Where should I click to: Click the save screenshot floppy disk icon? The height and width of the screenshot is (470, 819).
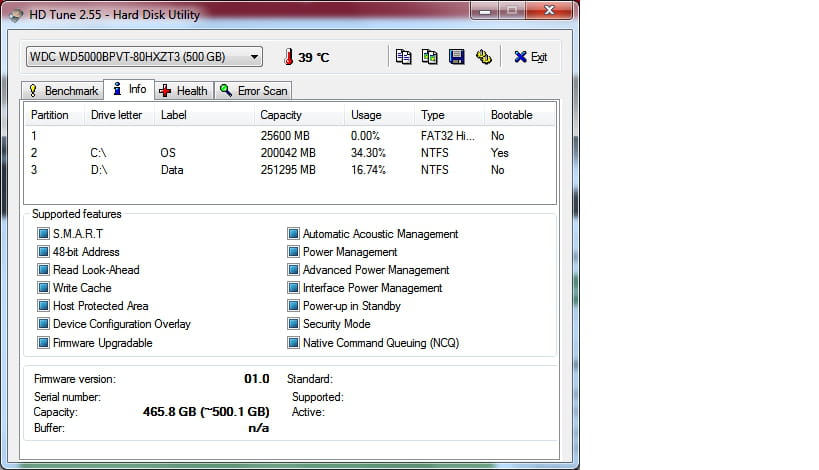pyautogui.click(x=457, y=56)
